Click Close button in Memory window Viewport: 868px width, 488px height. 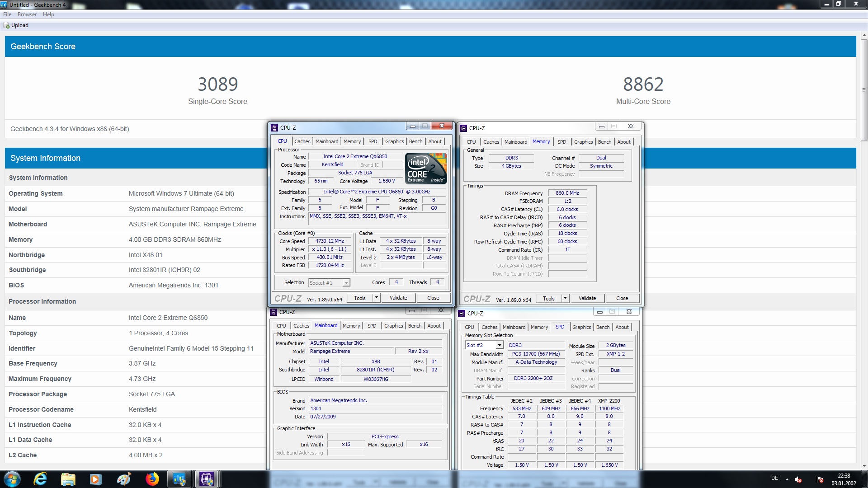(622, 298)
